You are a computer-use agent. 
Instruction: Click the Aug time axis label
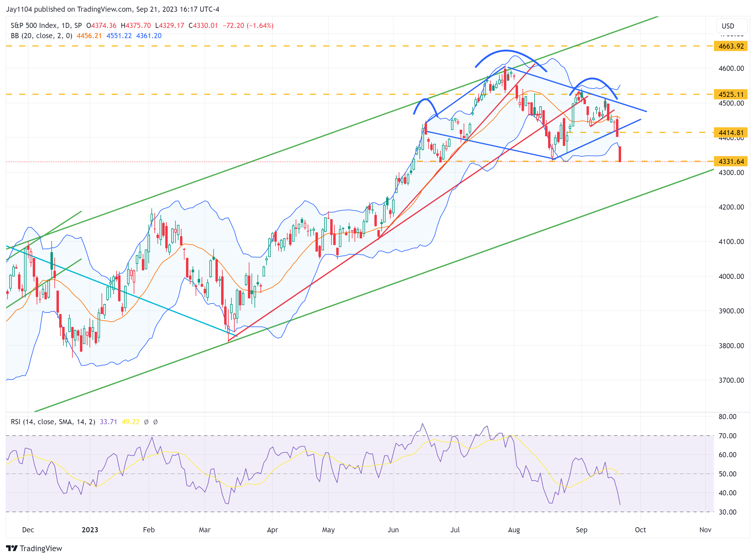[514, 530]
